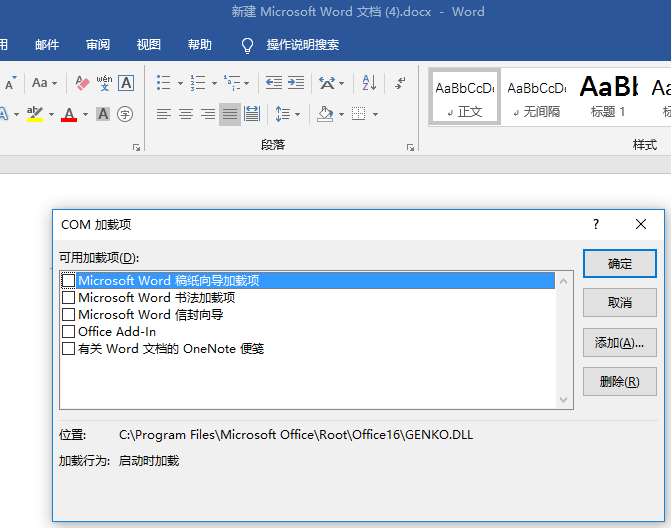Viewport: 671px width, 528px height.
Task: Open font color dropdown arrow
Action: pos(85,115)
